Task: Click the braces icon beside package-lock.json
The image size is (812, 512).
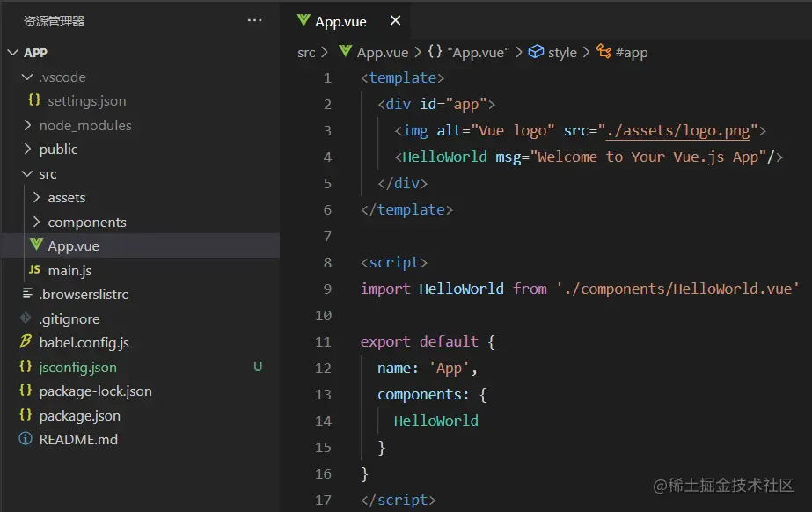Action: coord(26,390)
